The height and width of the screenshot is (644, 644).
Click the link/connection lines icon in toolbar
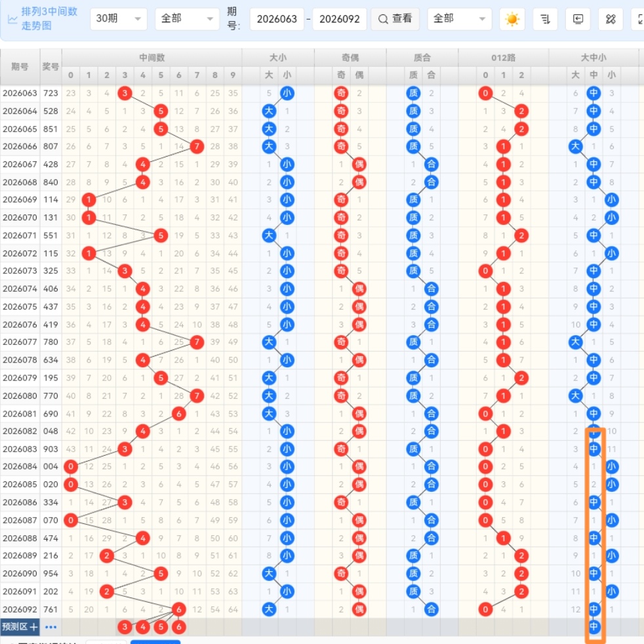pos(611,19)
